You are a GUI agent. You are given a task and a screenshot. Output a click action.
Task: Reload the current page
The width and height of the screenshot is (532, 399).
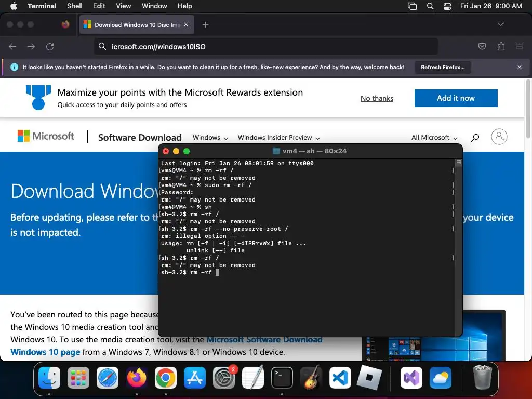50,46
